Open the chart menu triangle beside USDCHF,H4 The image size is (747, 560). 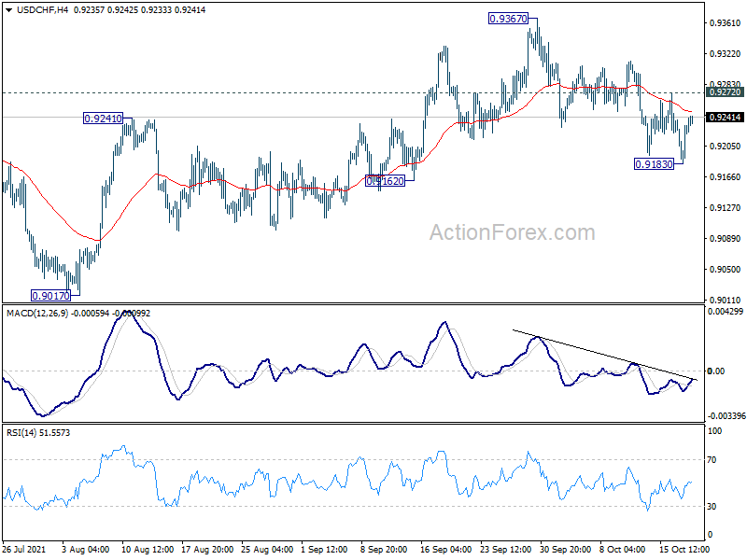point(9,10)
